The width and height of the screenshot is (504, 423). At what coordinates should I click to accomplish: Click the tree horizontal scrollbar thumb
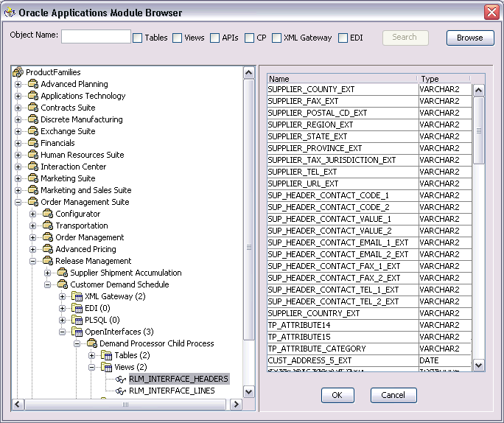pyautogui.click(x=125, y=405)
